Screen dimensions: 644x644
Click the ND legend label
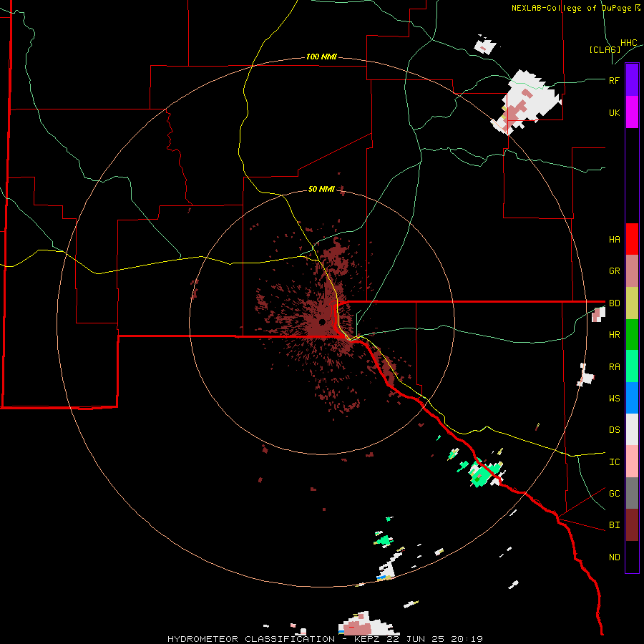(614, 557)
